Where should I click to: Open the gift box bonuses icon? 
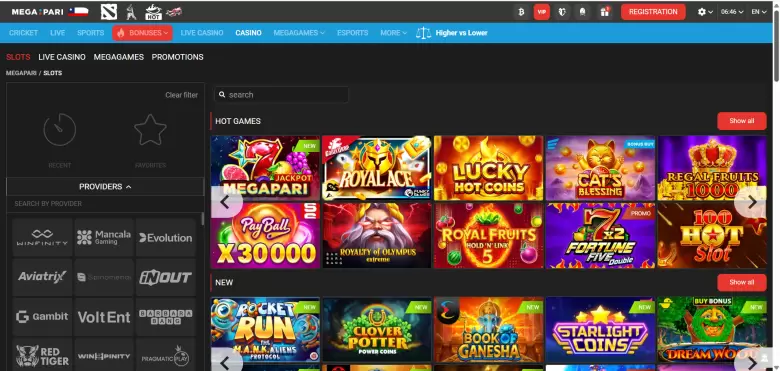[x=604, y=12]
